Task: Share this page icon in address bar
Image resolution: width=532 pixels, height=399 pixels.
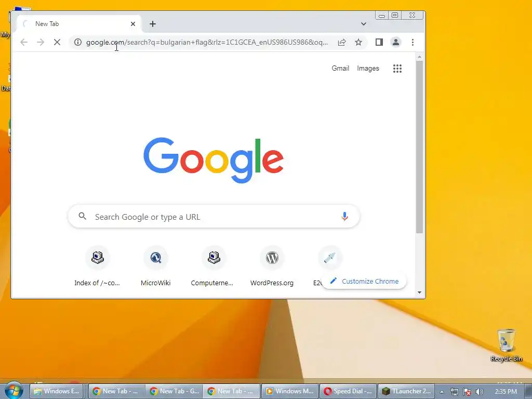Action: [x=342, y=42]
